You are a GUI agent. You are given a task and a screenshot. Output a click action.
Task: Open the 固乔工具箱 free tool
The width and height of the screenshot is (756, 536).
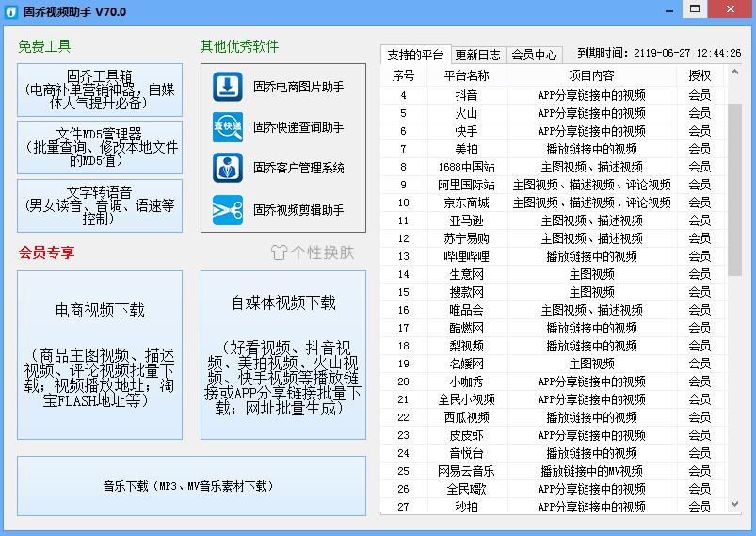click(100, 89)
